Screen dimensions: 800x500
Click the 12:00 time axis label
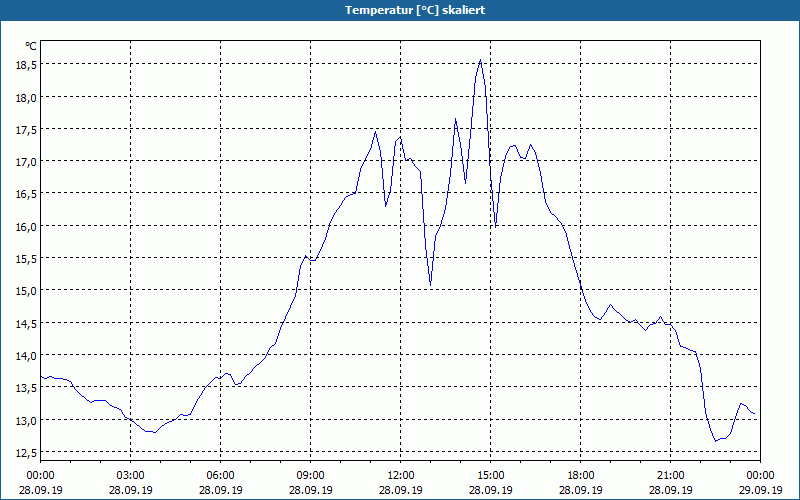tap(401, 476)
